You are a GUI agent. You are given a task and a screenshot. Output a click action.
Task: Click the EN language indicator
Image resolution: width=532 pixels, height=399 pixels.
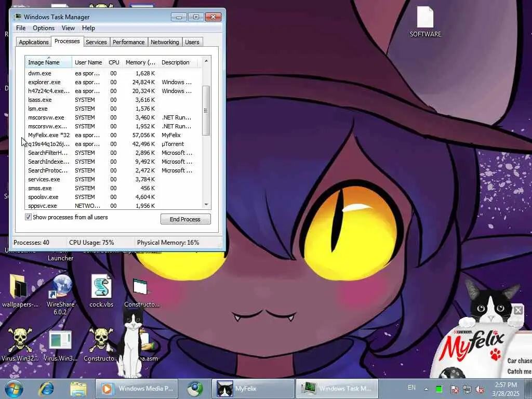click(411, 388)
